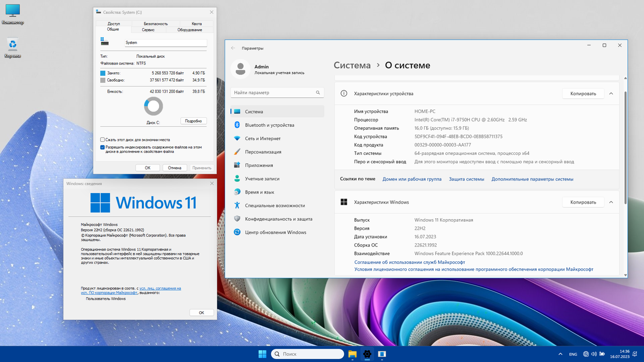This screenshot has height=362, width=644.
Task: Click the back arrow in Параметры window
Action: tap(233, 48)
